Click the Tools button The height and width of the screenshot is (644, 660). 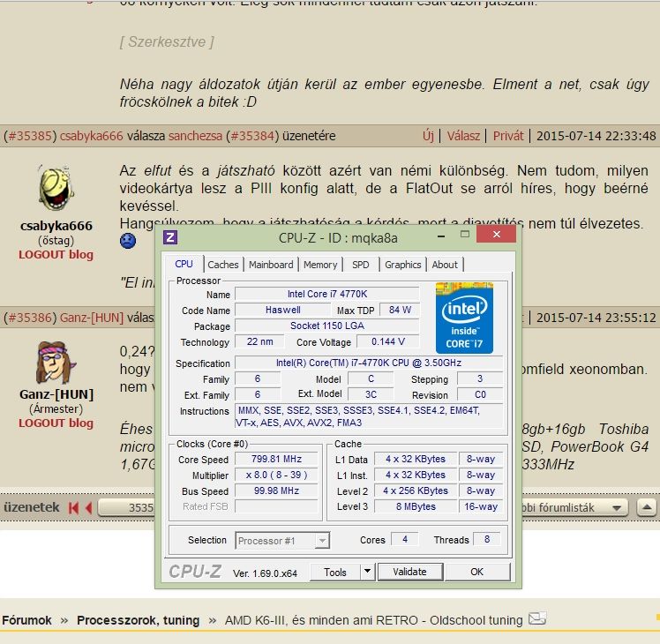(335, 572)
